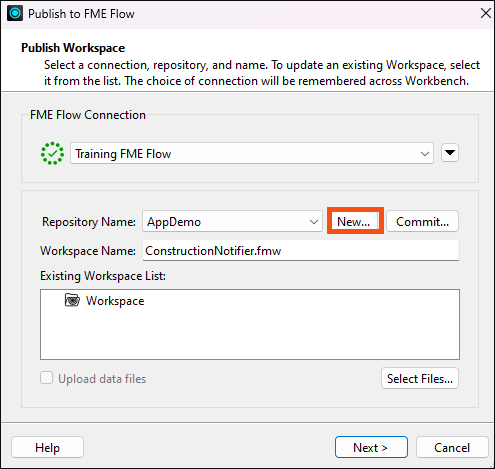Screen dimensions: 495x469
Task: Cancel the publish workspace dialog
Action: 452,447
